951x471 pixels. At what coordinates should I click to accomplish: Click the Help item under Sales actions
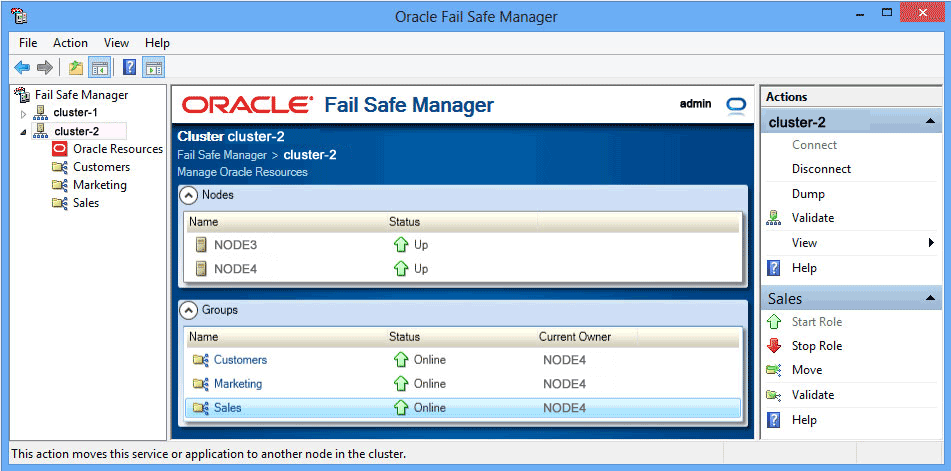tap(804, 420)
